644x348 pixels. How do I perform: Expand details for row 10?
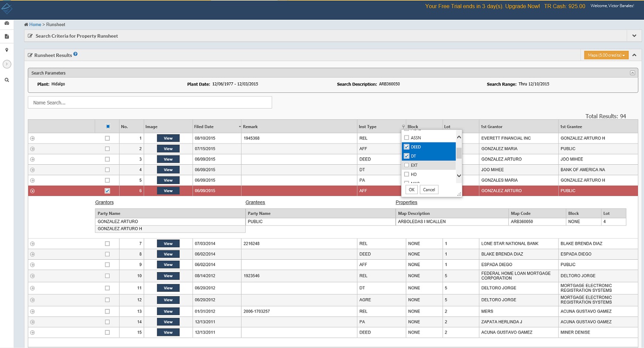(x=32, y=275)
